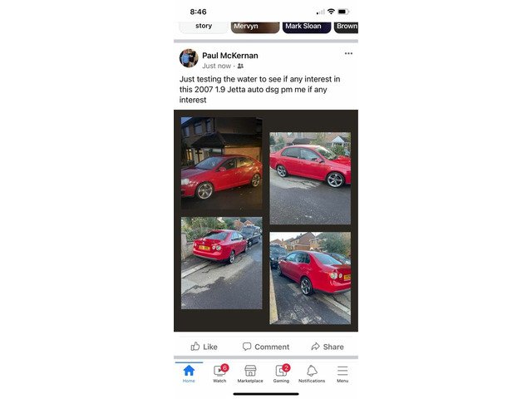Image resolution: width=532 pixels, height=399 pixels.
Task: Open the Notifications bell icon
Action: click(312, 371)
